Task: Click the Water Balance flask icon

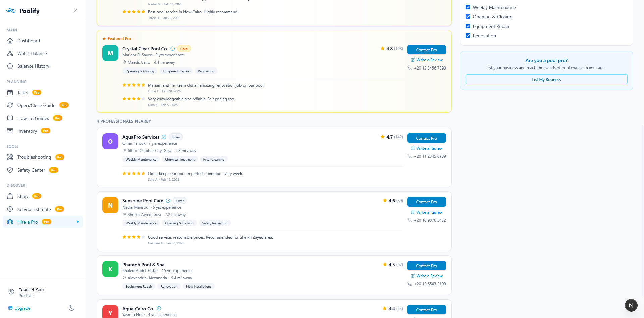Action: (10, 53)
